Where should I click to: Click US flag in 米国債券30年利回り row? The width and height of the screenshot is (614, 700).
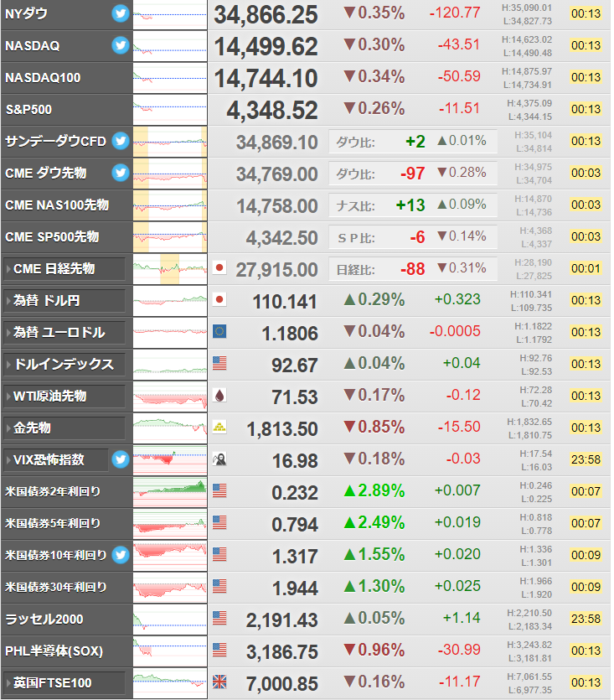click(x=219, y=586)
